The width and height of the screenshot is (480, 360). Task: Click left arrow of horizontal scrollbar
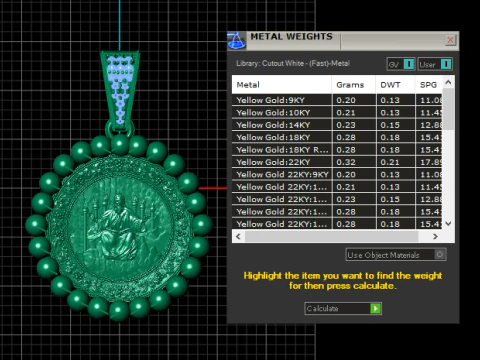[238, 236]
